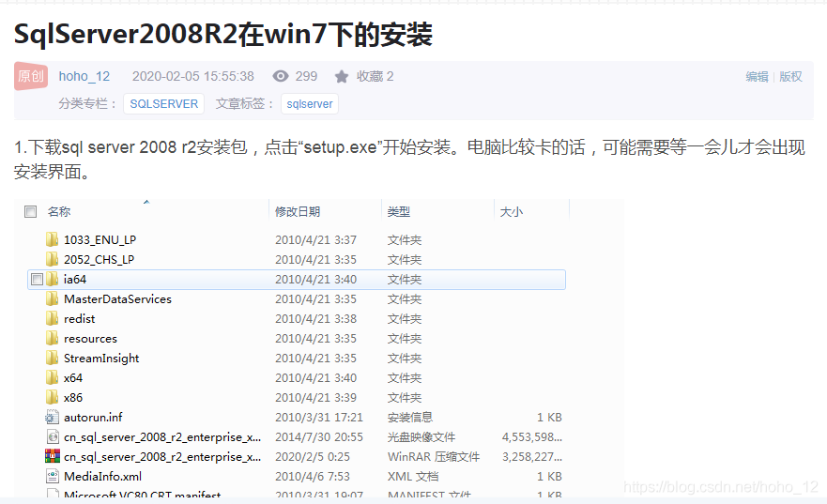Click the eye views icon beside 299
827x504 pixels.
281,76
